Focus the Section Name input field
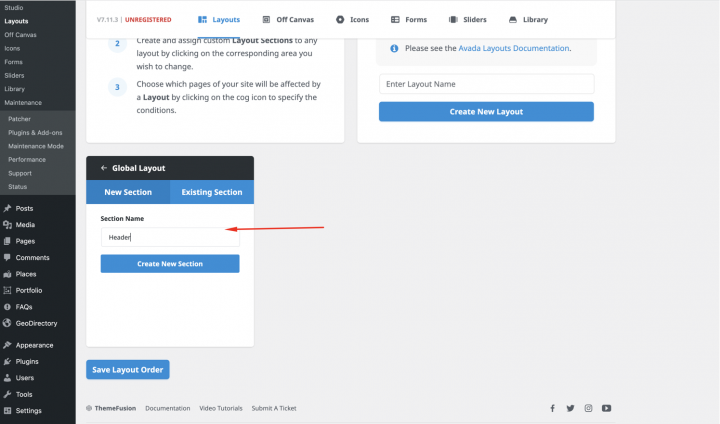Screen dimensions: 720x424 pyautogui.click(x=170, y=237)
